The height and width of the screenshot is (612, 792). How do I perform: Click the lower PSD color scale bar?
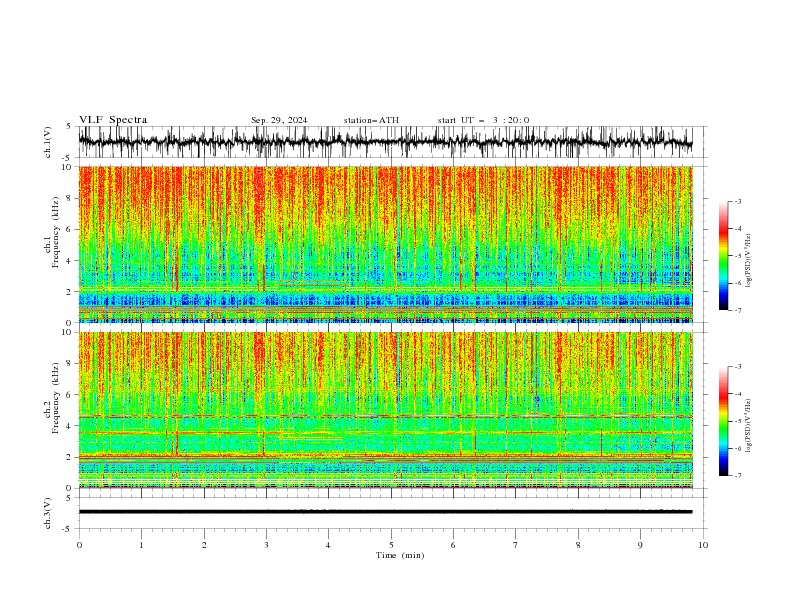(724, 421)
